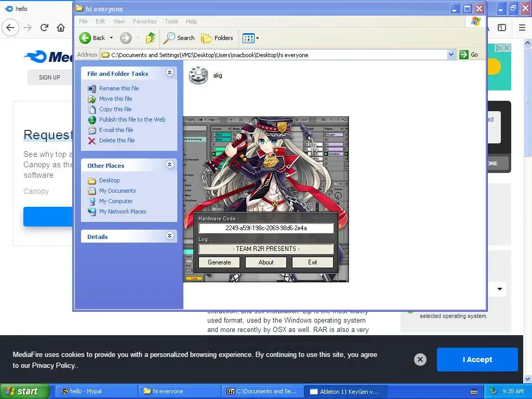Click E-mail this file

point(116,130)
